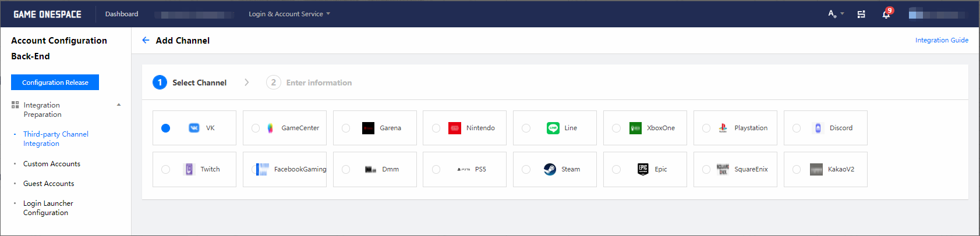The image size is (980, 236).
Task: Select the SquareEnix radio button
Action: point(706,169)
